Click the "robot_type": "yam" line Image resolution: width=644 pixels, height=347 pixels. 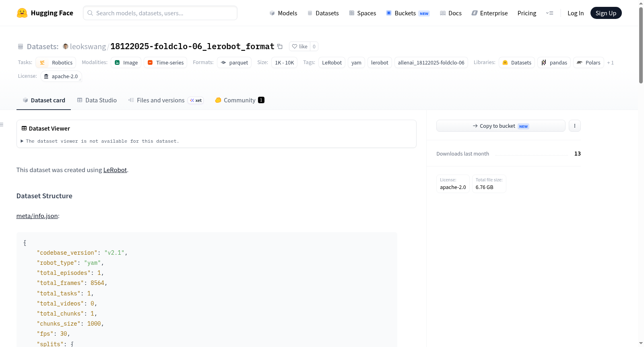tap(70, 263)
